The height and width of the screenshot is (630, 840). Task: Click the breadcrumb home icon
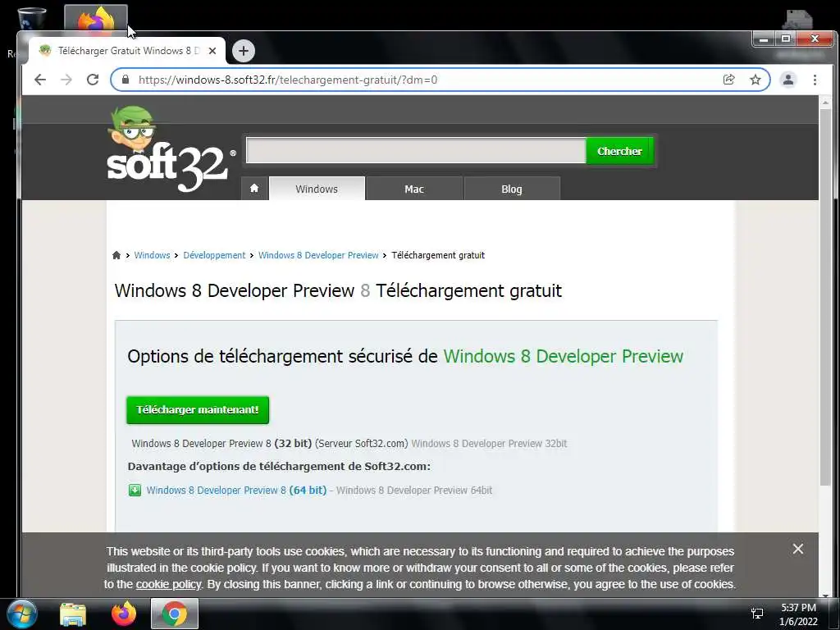116,255
